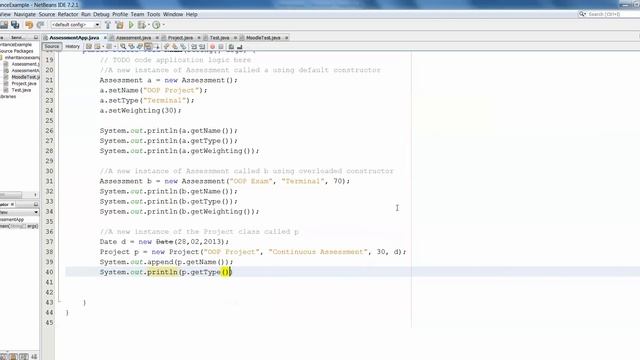This screenshot has height=360, width=640.
Task: Open the Profile menu
Action: pyautogui.click(x=120, y=14)
